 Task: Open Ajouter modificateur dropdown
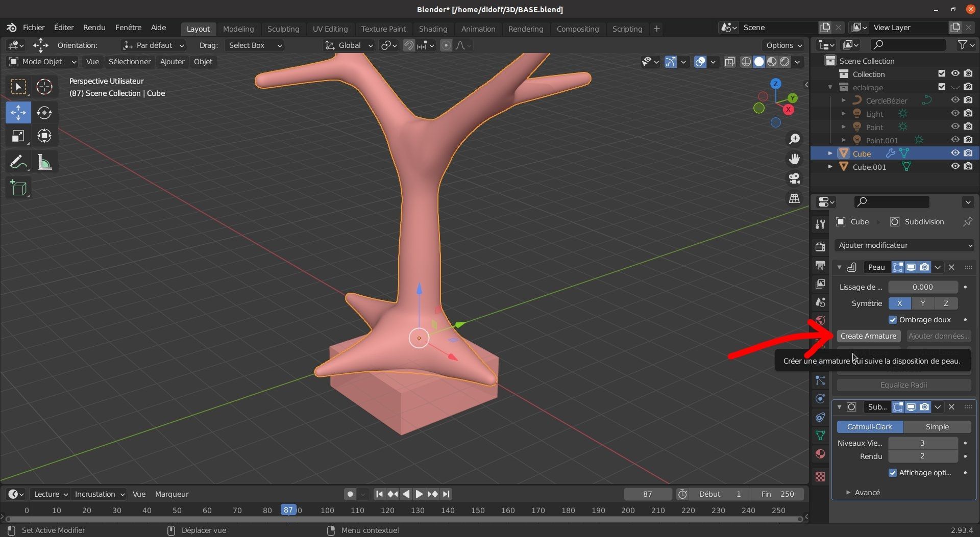pyautogui.click(x=904, y=245)
